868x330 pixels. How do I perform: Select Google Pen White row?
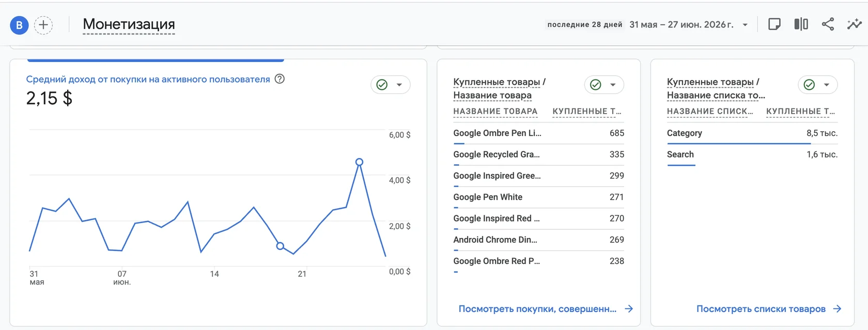point(538,197)
